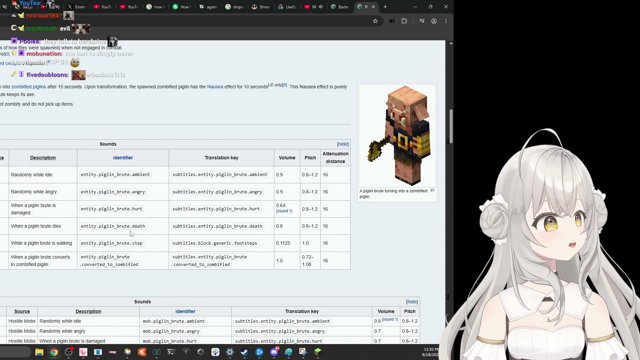Image resolution: width=640 pixels, height=360 pixels.
Task: Enlarge the piglin brute image via caption icon
Action: pos(432,190)
